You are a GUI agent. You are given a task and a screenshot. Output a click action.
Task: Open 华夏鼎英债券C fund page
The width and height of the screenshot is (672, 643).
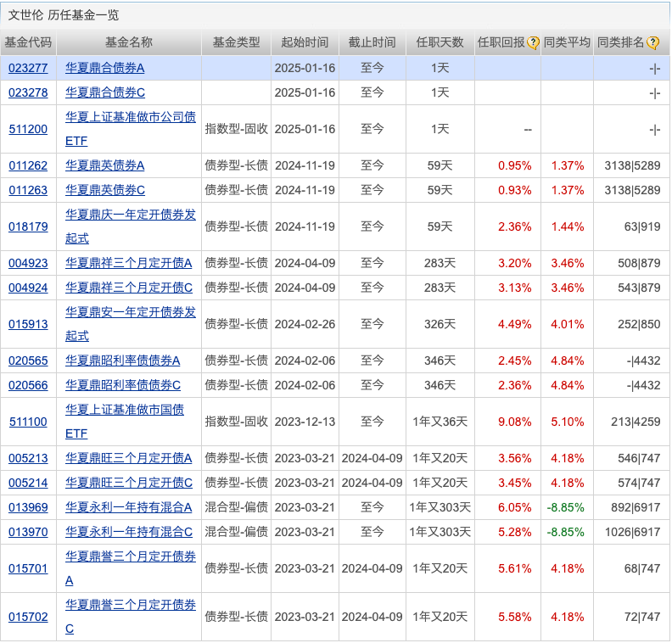point(105,190)
